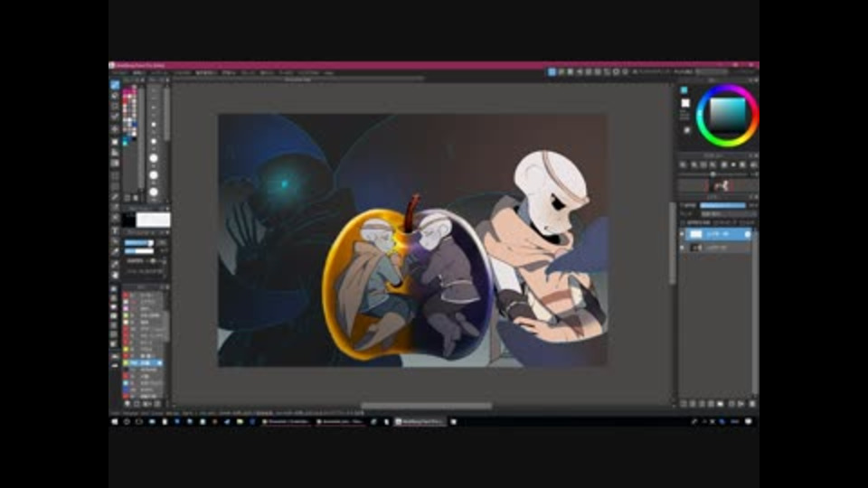Enable the circle snap guide icon
This screenshot has width=868, height=488.
point(598,72)
